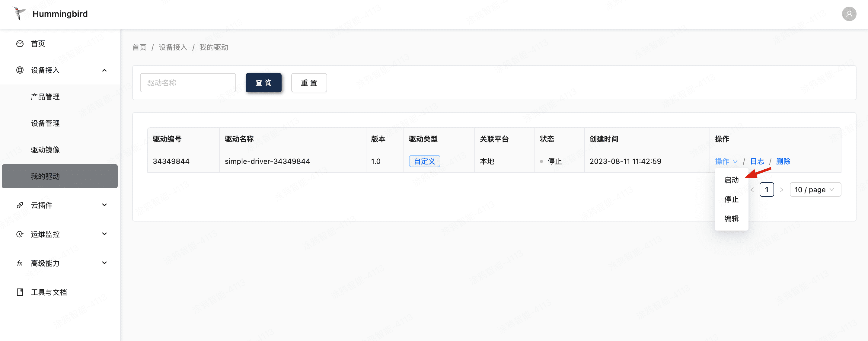Click the Hummingbird logo

coord(51,14)
